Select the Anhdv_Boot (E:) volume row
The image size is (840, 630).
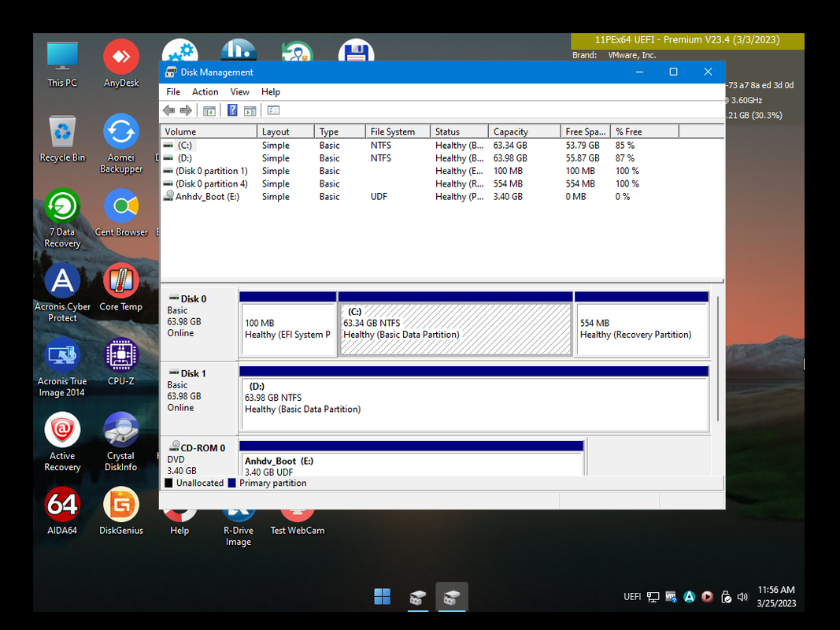207,197
